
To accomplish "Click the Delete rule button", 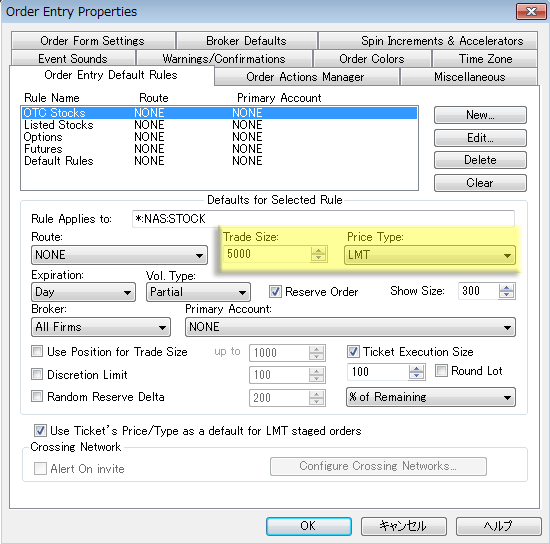I will click(480, 160).
